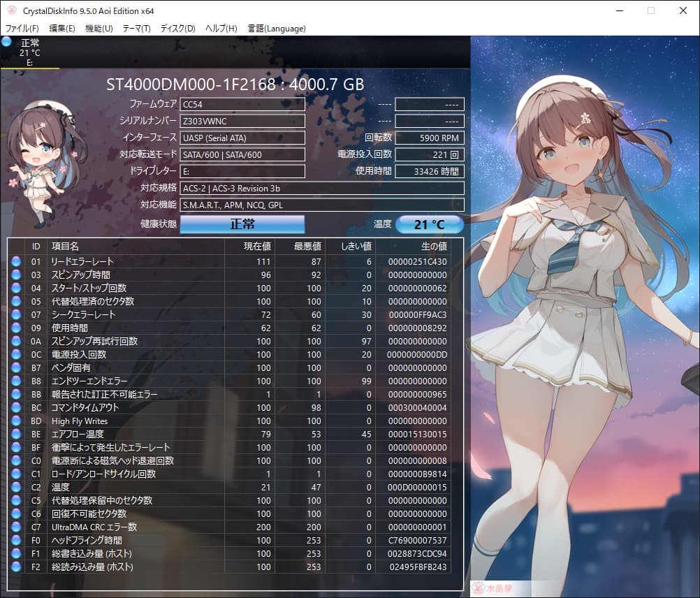700x598 pixels.
Task: Open the ディスク(D) menu
Action: coord(177,29)
